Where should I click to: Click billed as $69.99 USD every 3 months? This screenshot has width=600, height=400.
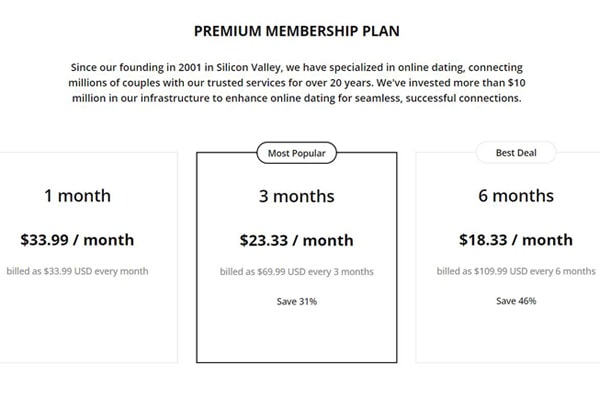pos(297,272)
